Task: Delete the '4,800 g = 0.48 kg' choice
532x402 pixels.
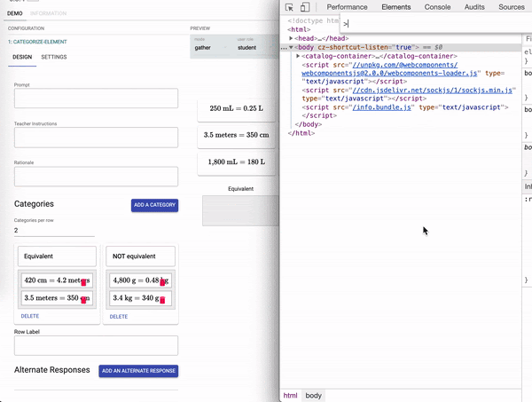Action: point(162,282)
